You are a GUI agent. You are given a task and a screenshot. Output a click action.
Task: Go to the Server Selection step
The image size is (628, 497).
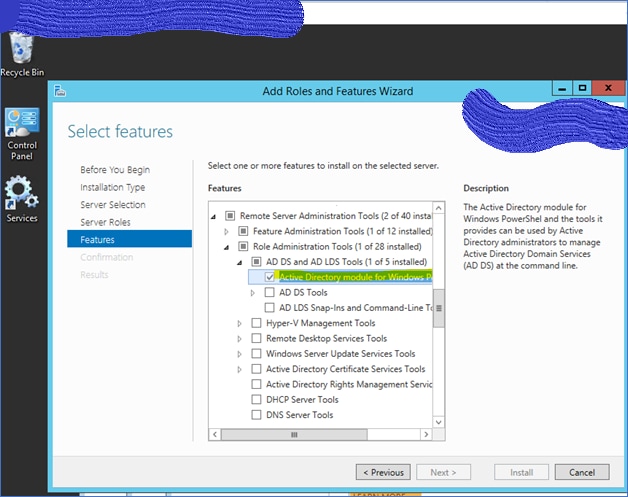pyautogui.click(x=113, y=205)
